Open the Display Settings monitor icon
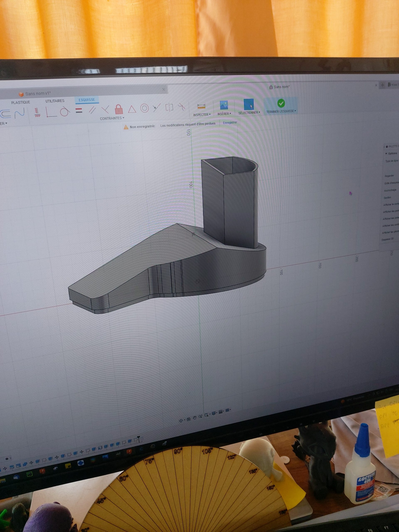This screenshot has height=532, width=399. 213,413
